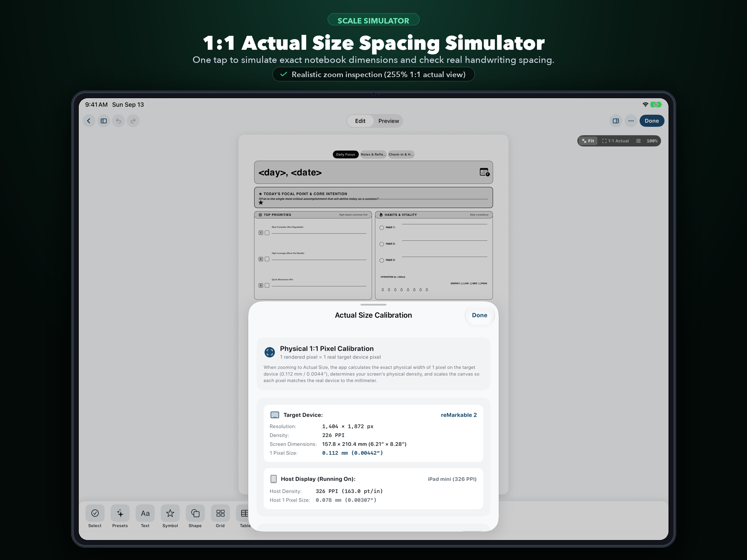747x560 pixels.
Task: Click the 0.112 mm pixel size value
Action: tap(352, 453)
